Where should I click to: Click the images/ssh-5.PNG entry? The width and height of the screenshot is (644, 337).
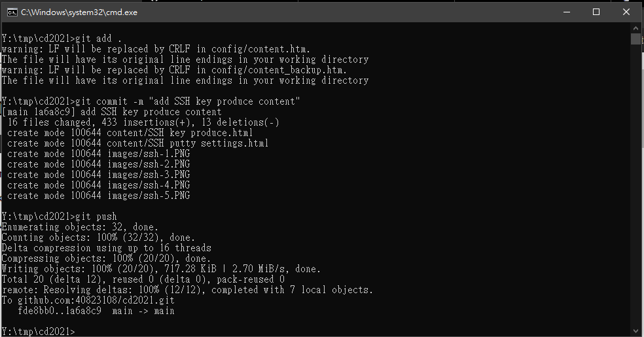point(149,196)
